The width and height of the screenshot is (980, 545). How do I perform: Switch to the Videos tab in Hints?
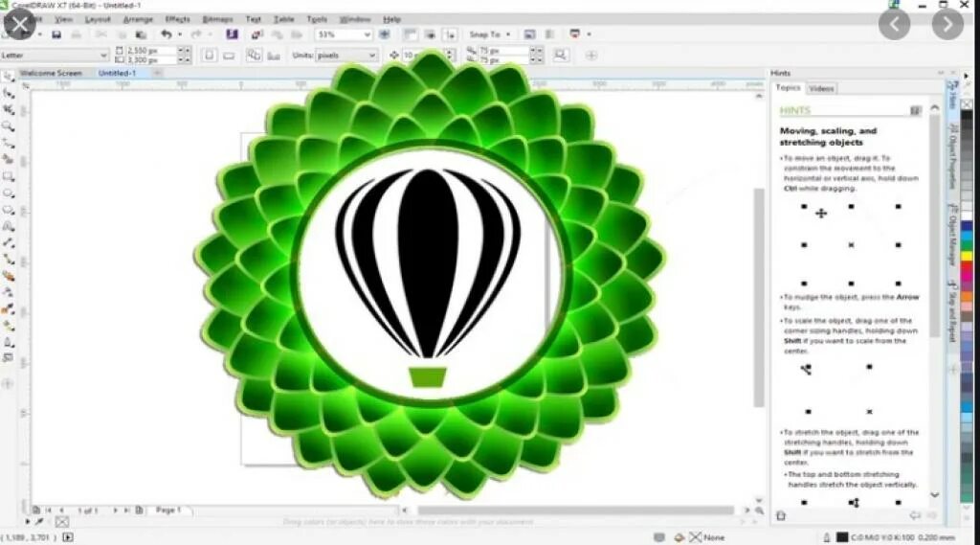821,89
